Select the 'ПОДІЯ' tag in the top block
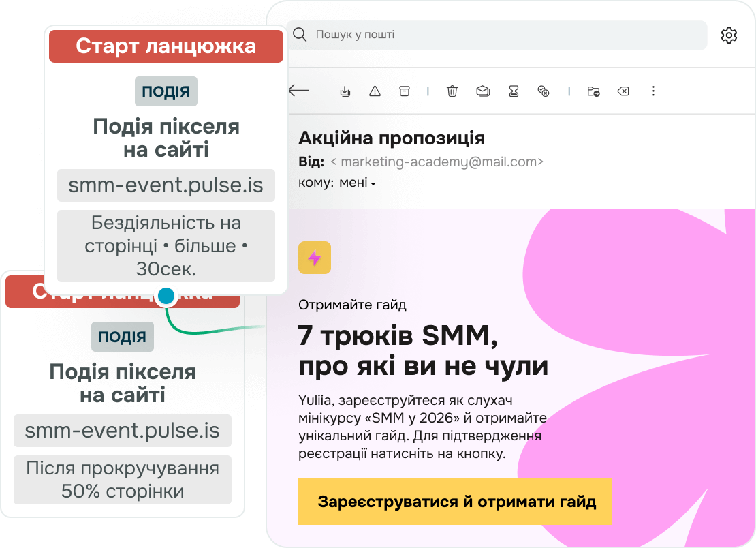 [x=166, y=91]
